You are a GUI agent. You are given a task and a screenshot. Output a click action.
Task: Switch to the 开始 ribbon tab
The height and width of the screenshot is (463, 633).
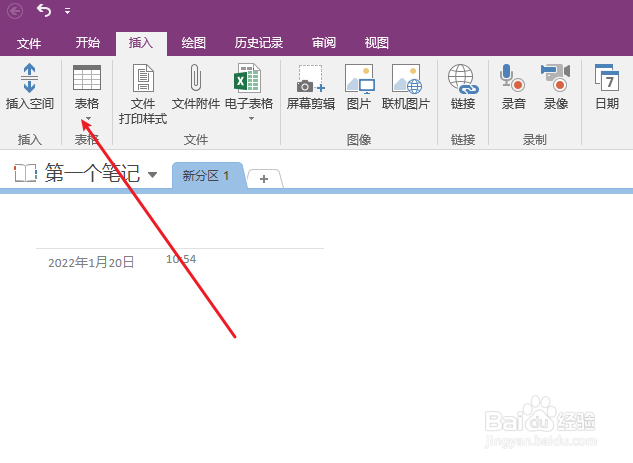pyautogui.click(x=88, y=42)
